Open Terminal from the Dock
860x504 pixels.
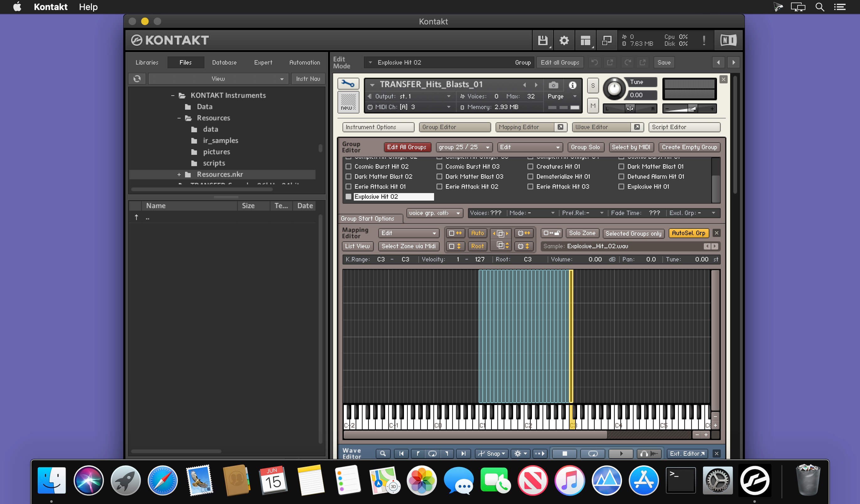pos(681,480)
